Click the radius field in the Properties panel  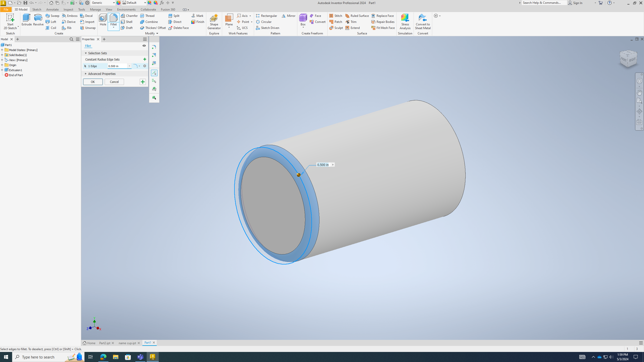118,66
